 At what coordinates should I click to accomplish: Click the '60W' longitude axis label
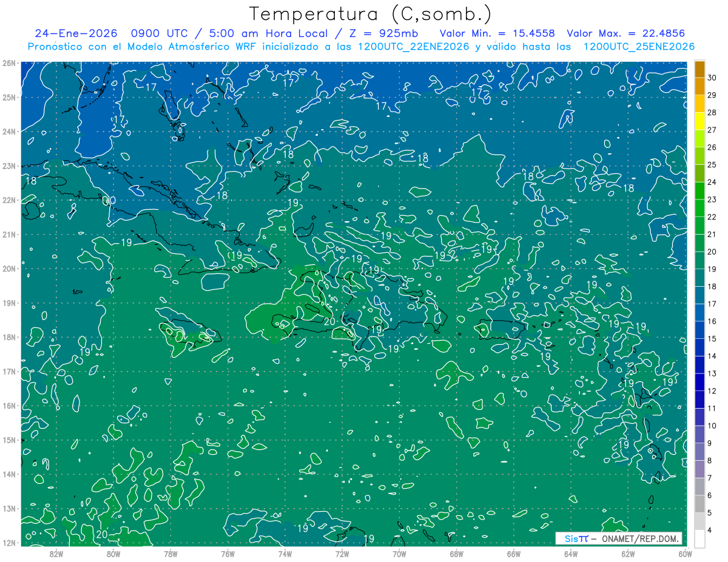tap(686, 554)
